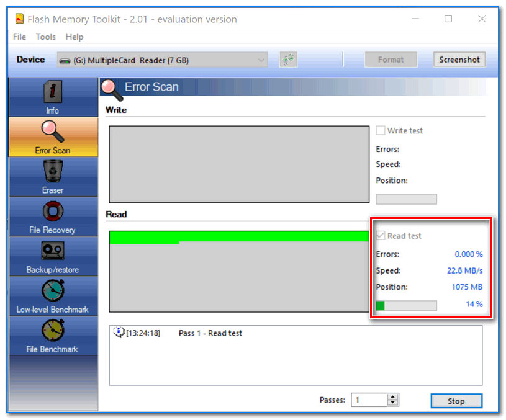
Task: Open Backup/restore tool
Action: click(53, 256)
